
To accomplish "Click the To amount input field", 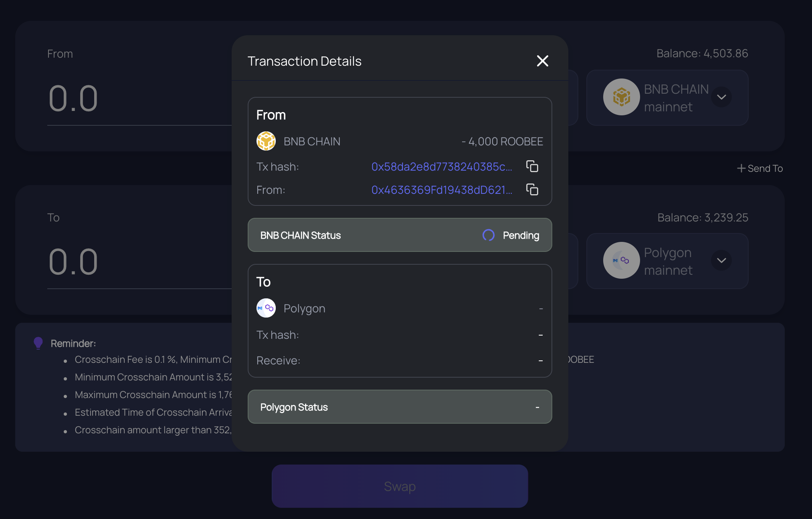I will pyautogui.click(x=139, y=262).
